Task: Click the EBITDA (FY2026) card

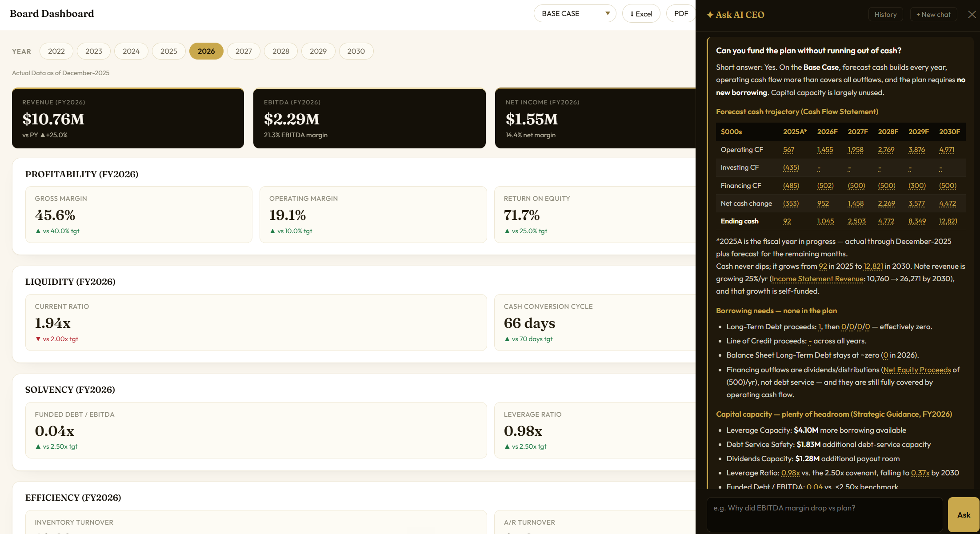Action: tap(369, 118)
